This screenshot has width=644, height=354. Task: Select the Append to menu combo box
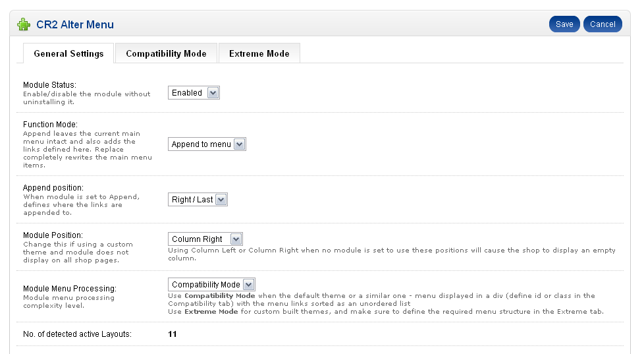[x=207, y=144]
